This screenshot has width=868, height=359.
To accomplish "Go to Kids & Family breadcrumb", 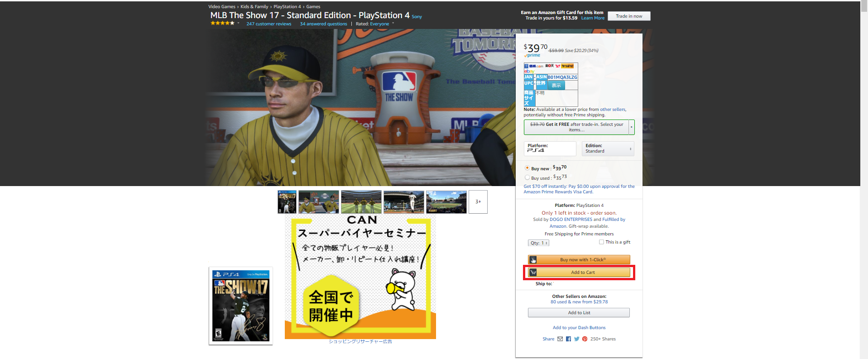I will (x=254, y=7).
